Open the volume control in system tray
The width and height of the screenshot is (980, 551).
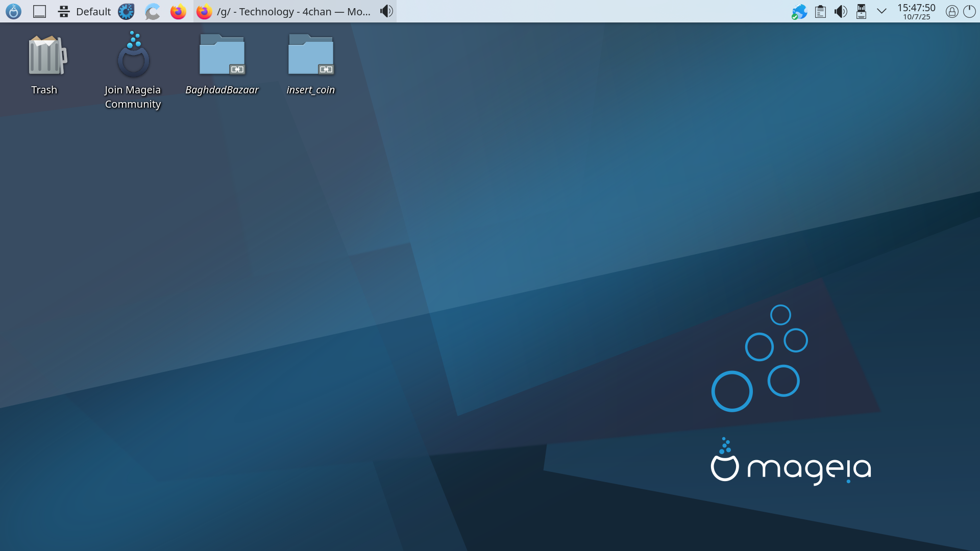click(x=841, y=11)
